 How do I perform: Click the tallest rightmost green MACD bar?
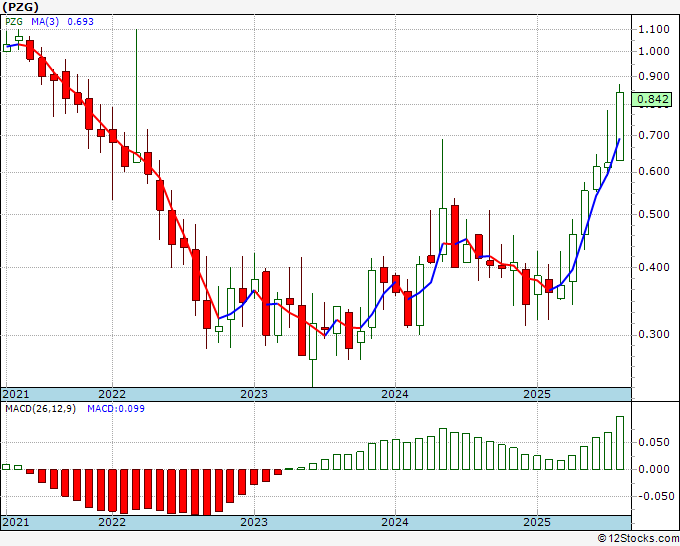620,443
